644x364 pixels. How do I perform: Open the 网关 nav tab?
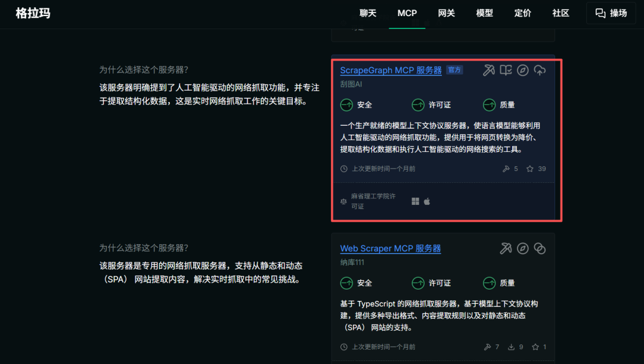(x=446, y=13)
